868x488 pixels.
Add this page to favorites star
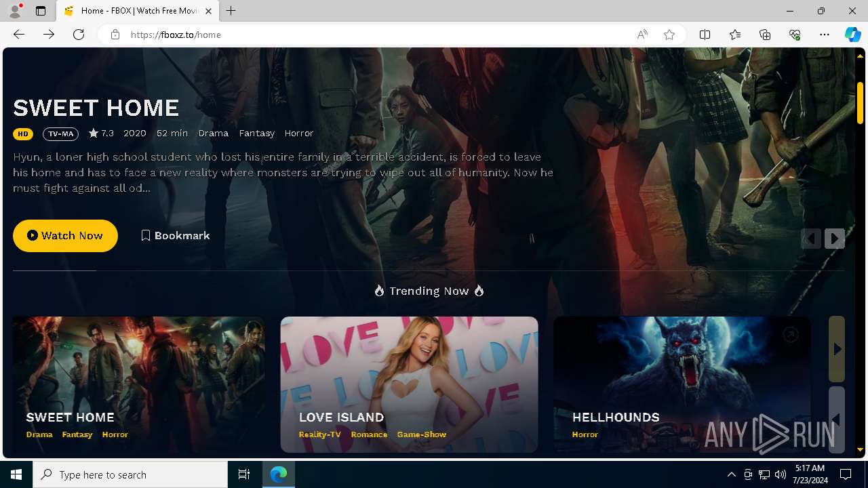pos(669,35)
